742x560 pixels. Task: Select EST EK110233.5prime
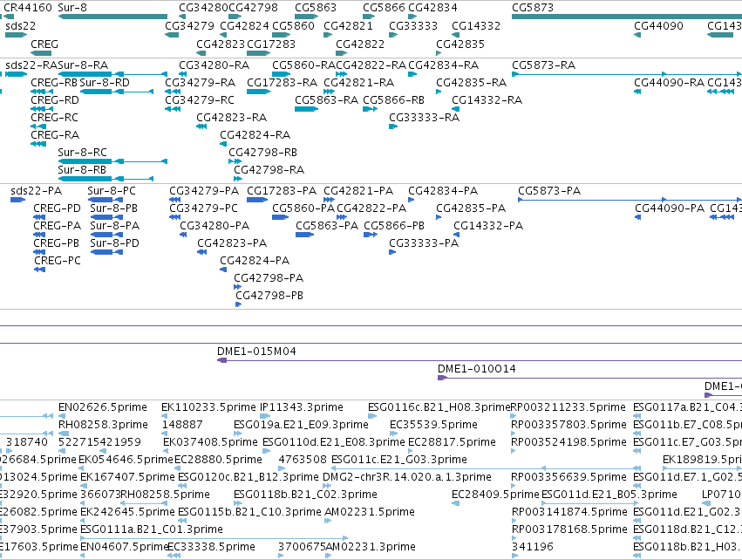[x=208, y=407]
